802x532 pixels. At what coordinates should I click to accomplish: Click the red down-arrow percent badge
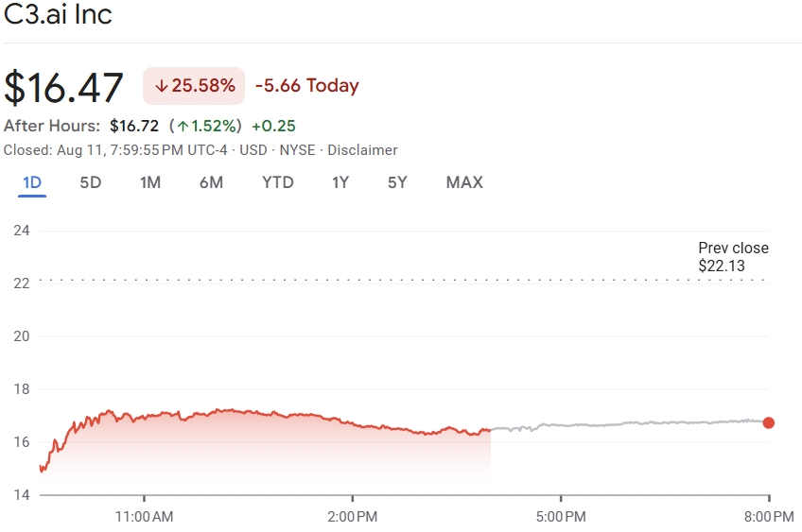coord(194,86)
